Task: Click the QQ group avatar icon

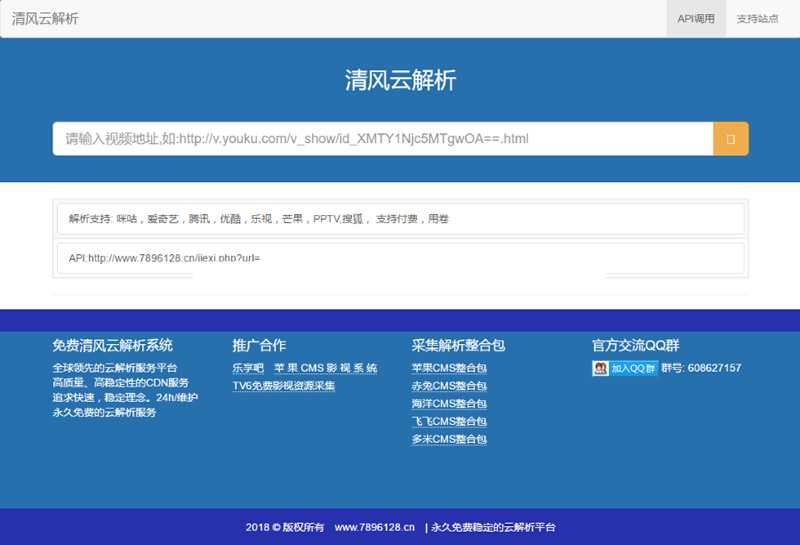Action: pos(601,368)
